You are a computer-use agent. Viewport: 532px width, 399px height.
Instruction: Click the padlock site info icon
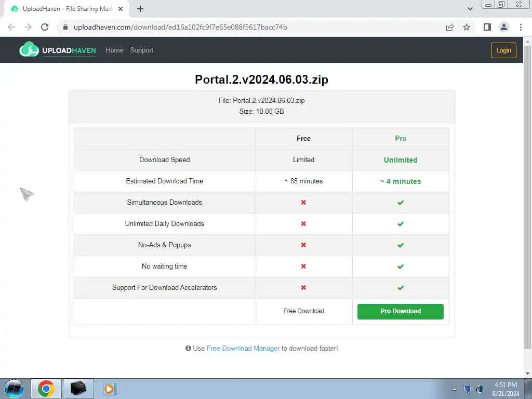[66, 27]
